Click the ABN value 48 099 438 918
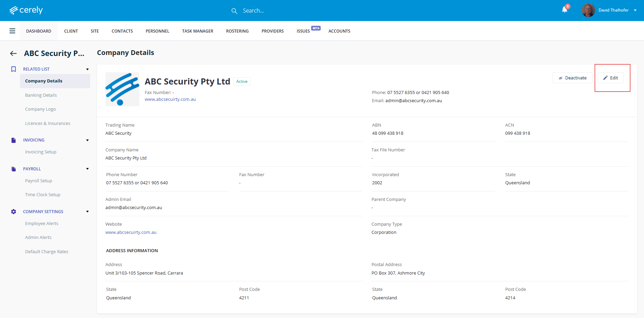 [388, 133]
